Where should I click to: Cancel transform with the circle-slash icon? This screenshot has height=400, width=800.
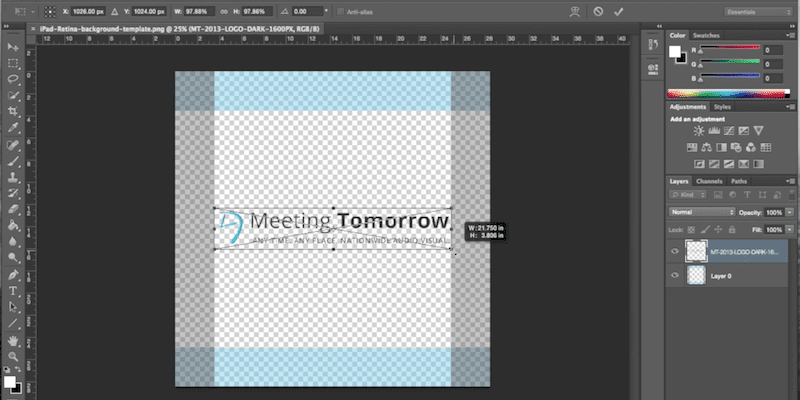[598, 11]
